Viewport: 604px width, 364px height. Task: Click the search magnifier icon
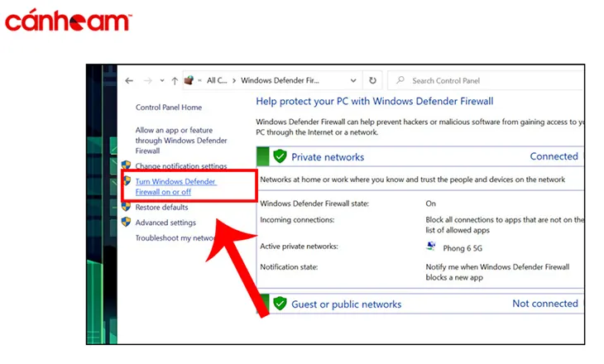coord(400,80)
